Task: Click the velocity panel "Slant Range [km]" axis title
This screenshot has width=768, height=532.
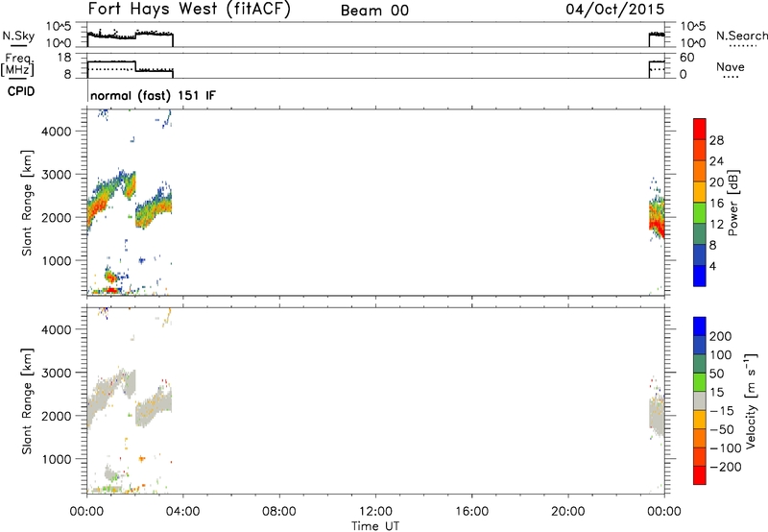Action: click(x=27, y=401)
